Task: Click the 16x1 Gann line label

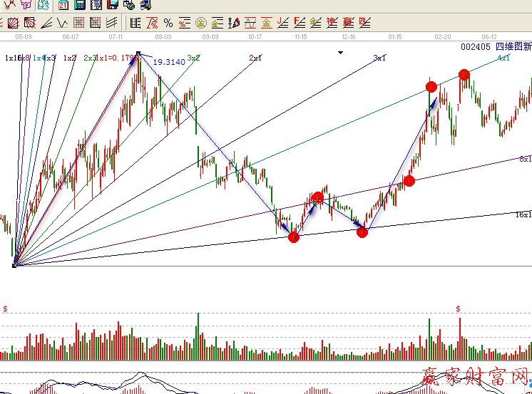Action: [x=523, y=214]
